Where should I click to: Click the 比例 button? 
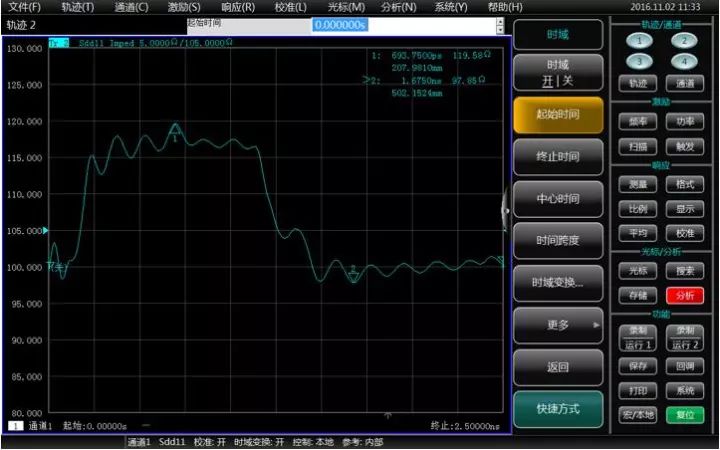point(638,209)
